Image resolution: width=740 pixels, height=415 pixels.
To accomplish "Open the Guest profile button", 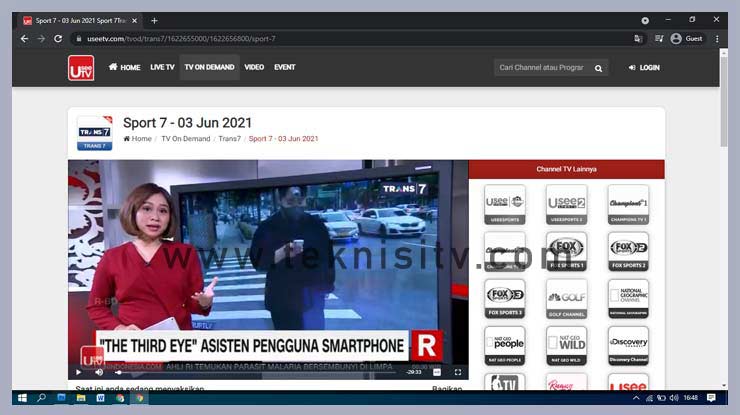I will [x=687, y=39].
